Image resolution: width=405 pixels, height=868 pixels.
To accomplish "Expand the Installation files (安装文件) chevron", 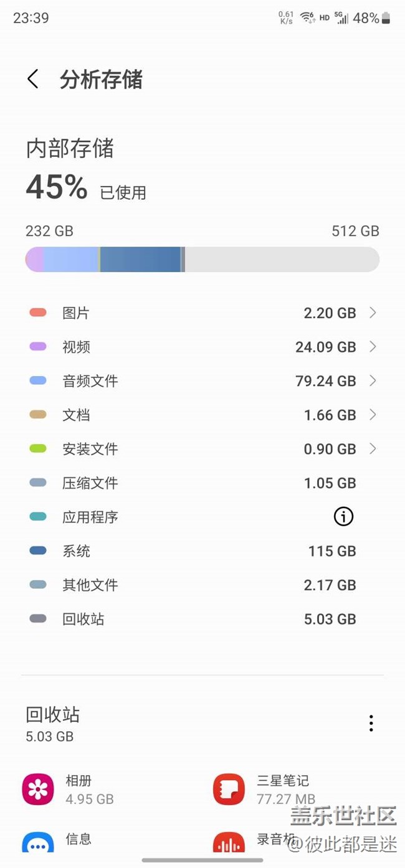I will coord(373,448).
